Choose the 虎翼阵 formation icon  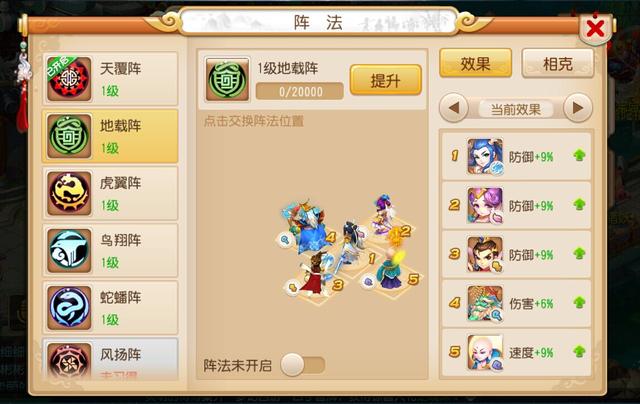point(69,193)
